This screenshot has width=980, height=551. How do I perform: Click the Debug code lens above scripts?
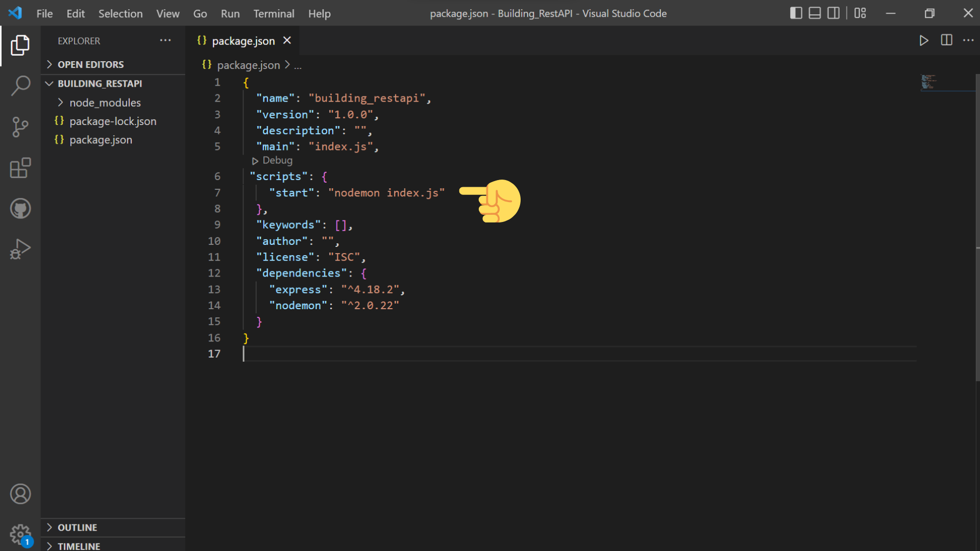(x=272, y=160)
